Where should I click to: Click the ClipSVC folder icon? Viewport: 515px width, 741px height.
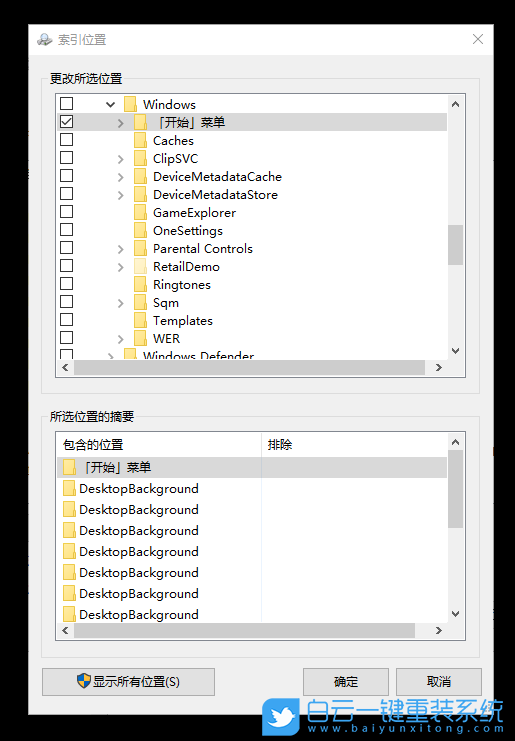[140, 158]
